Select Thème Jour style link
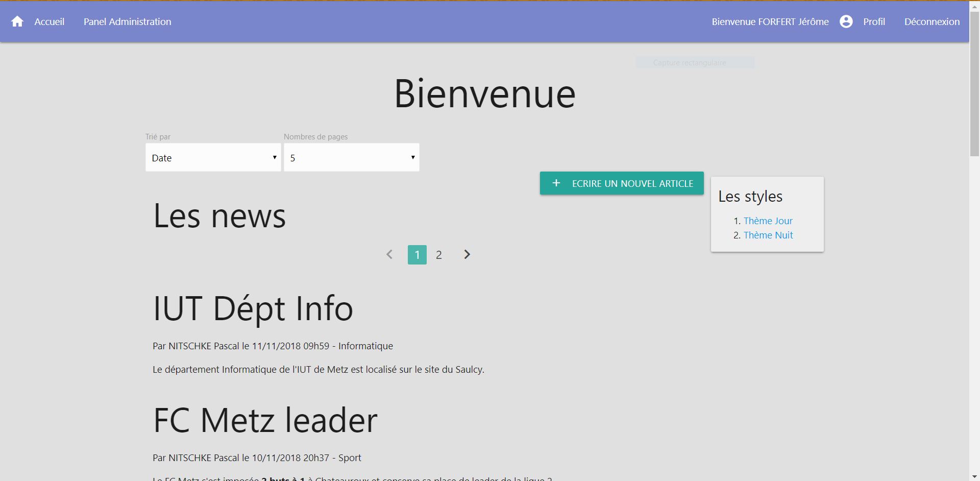The width and height of the screenshot is (980, 481). click(768, 221)
